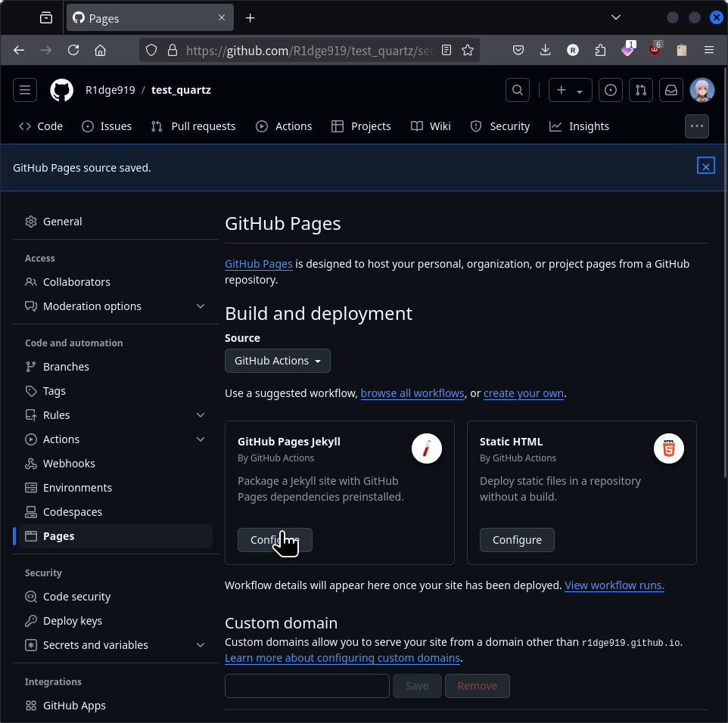Toggle reader view in the address bar
Image resolution: width=728 pixels, height=723 pixels.
446,50
